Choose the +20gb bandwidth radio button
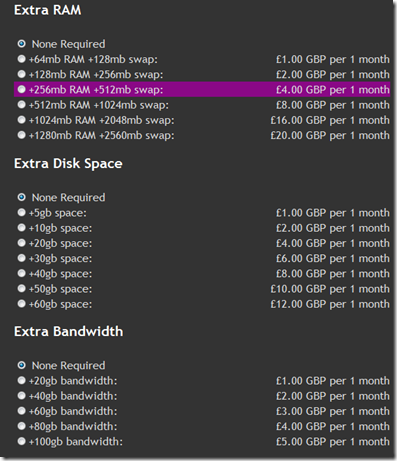 tap(22, 380)
